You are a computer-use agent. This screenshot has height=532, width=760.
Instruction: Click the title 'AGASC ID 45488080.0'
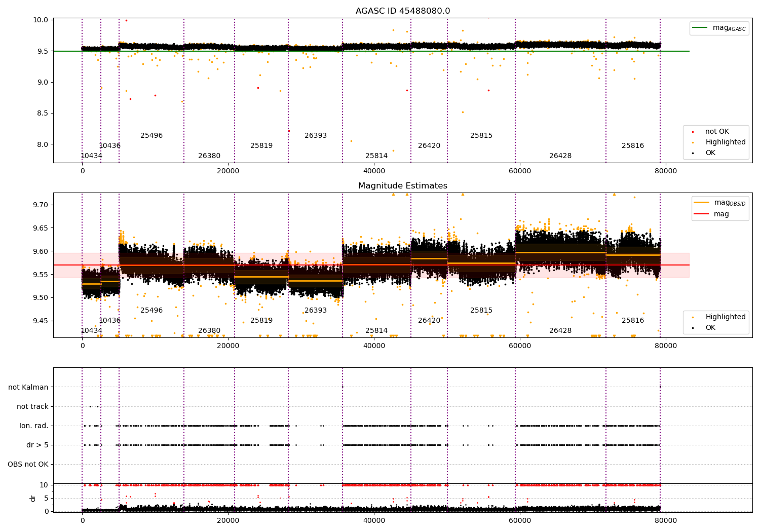(403, 11)
